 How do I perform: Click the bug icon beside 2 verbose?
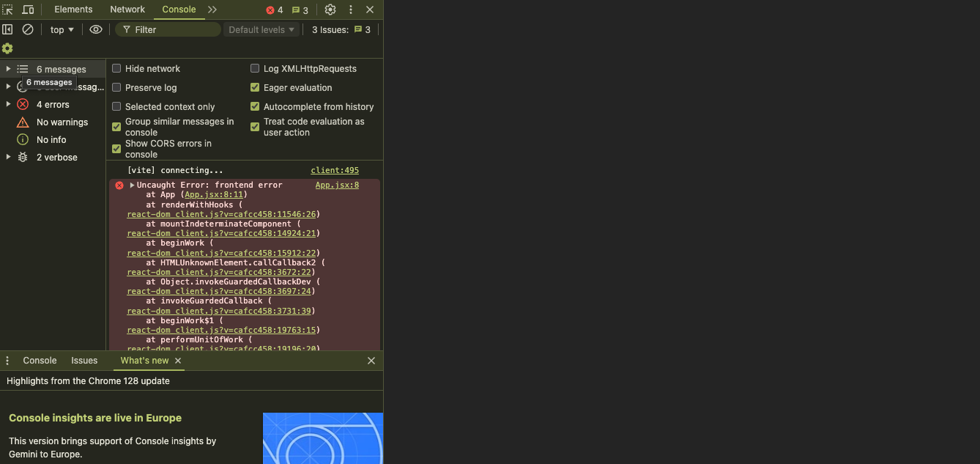click(x=23, y=157)
